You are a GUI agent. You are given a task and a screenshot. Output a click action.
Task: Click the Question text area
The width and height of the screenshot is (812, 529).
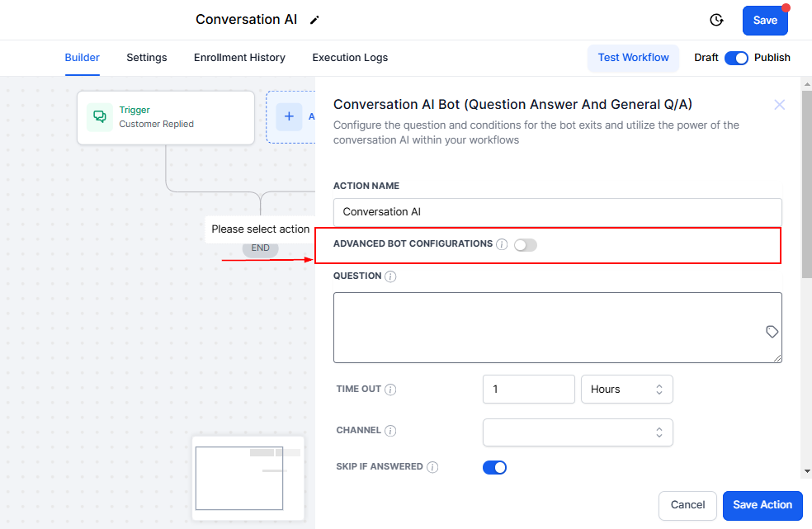[557, 328]
